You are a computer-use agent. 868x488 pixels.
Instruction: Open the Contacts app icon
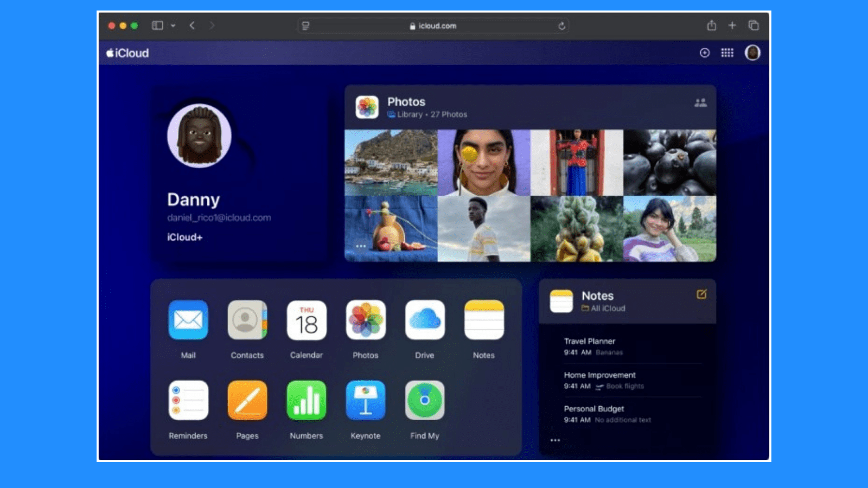[247, 321]
